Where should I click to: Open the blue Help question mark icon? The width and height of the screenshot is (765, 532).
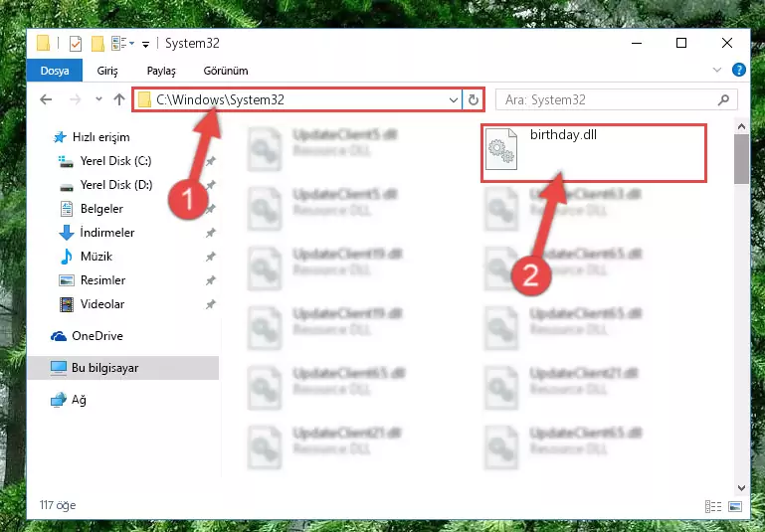[739, 71]
